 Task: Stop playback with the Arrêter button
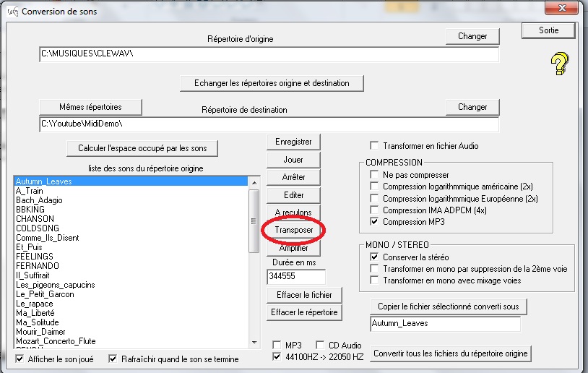[x=294, y=177]
